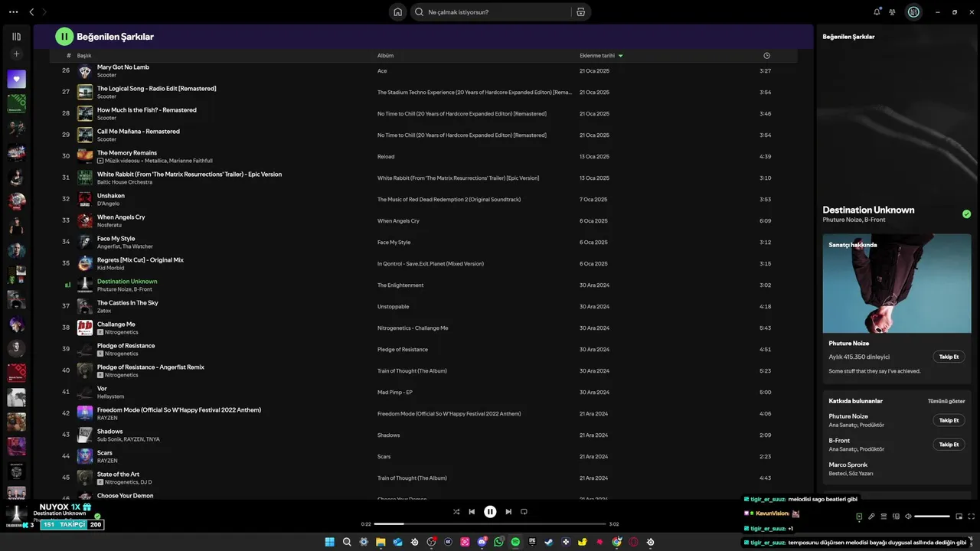
Task: Toggle repeat in the player bar
Action: point(524,512)
